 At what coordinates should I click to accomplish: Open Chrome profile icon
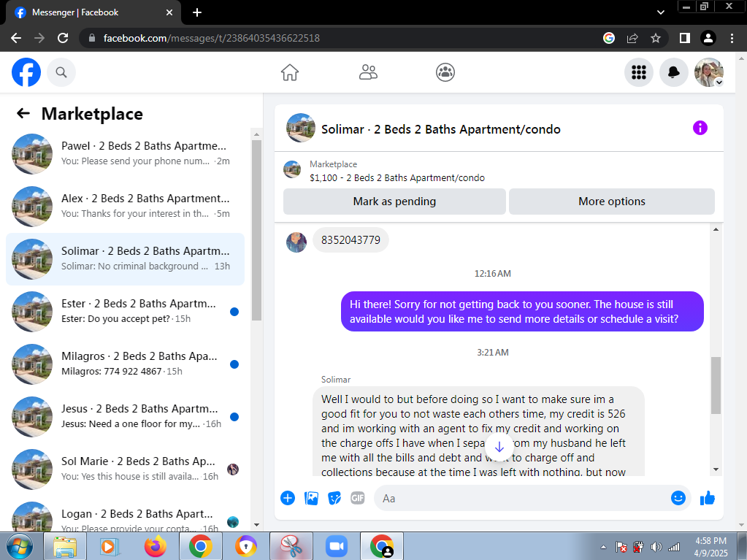pyautogui.click(x=708, y=38)
